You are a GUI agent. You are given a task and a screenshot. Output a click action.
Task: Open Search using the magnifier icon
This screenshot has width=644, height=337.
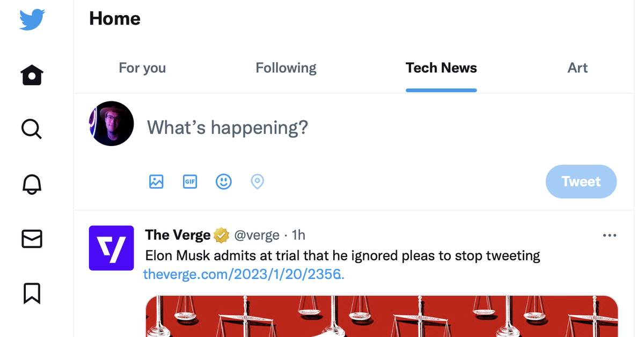pos(32,129)
